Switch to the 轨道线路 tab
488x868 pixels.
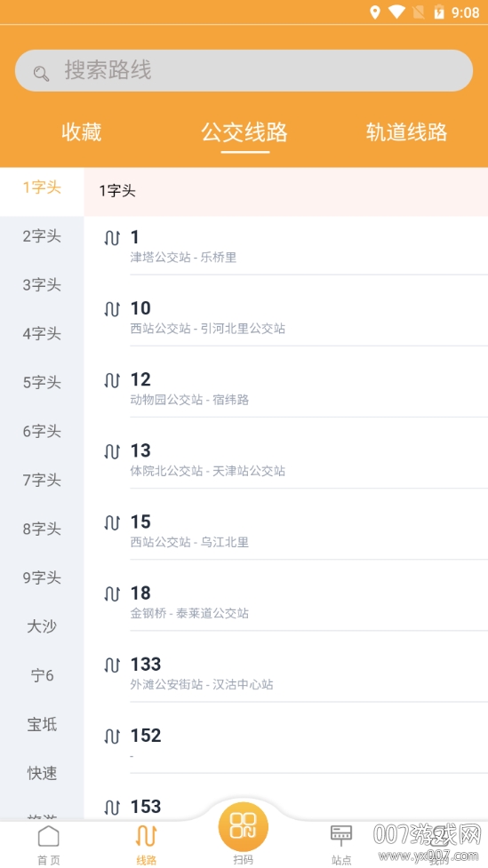[x=406, y=132]
